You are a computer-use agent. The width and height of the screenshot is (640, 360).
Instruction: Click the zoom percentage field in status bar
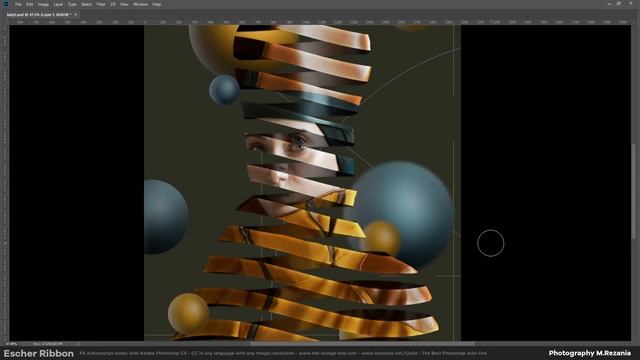[x=11, y=344]
